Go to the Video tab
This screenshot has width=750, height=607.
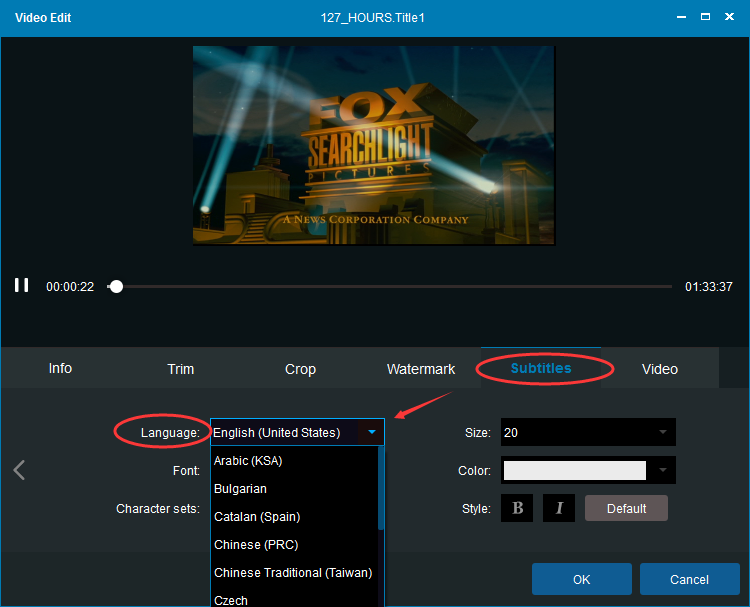coord(660,369)
